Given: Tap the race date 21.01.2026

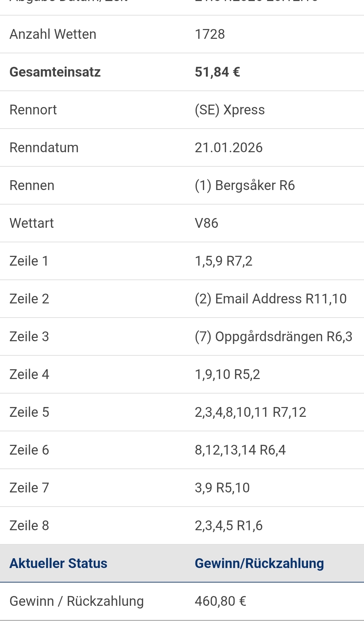Looking at the screenshot, I should pos(229,147).
